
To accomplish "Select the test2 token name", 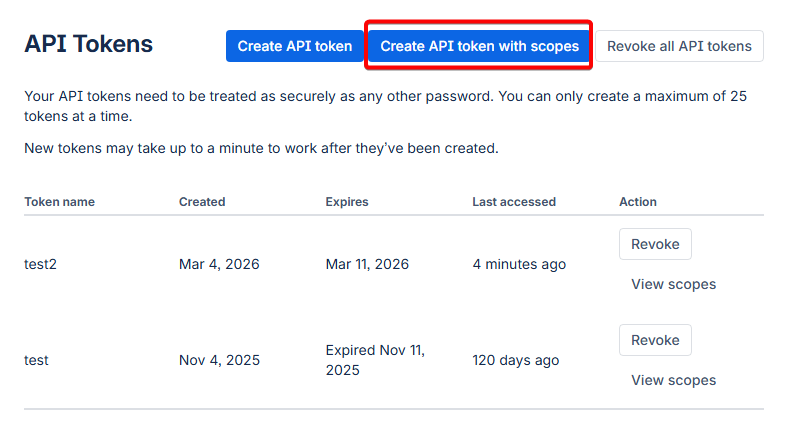I will tap(42, 265).
